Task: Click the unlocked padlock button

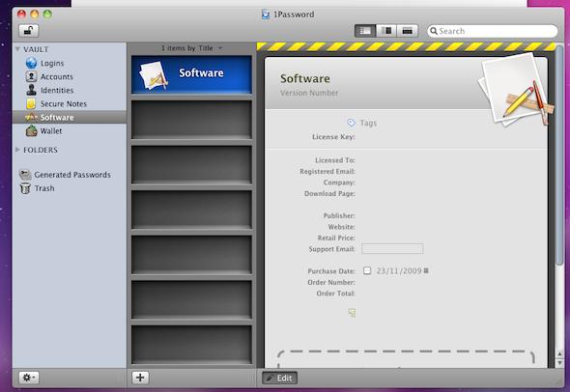Action: (x=29, y=31)
